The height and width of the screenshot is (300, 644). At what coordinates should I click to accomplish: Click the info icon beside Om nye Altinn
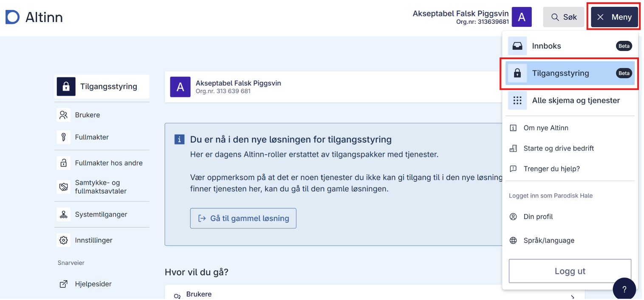tap(514, 127)
